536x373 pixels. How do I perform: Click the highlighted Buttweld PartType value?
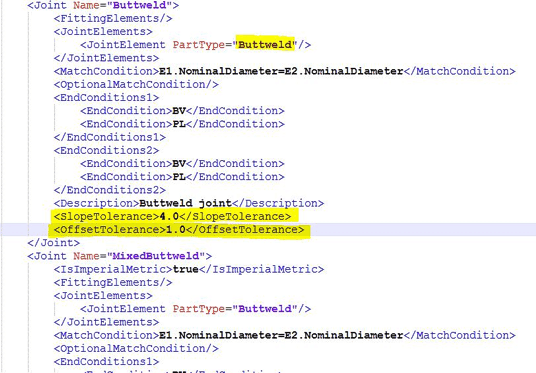(x=265, y=44)
